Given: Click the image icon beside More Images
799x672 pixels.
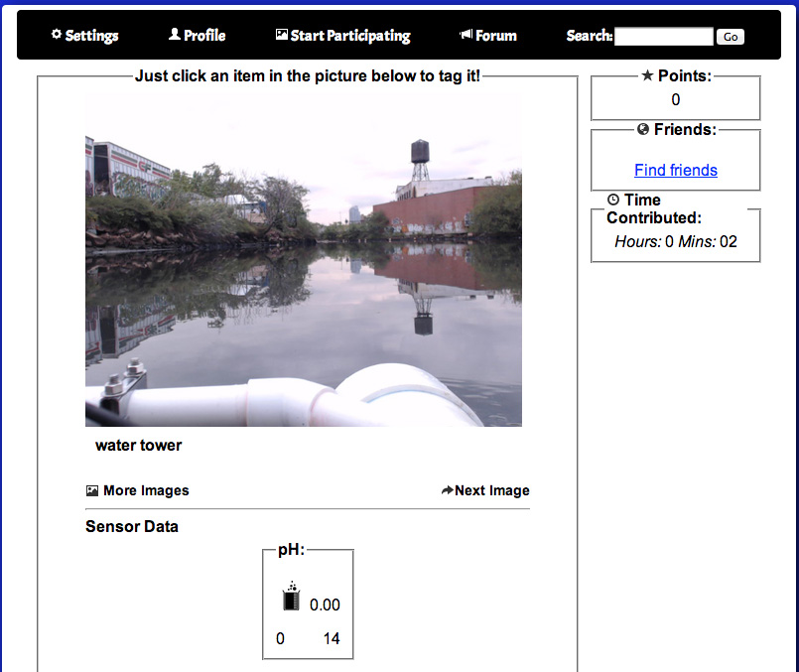Looking at the screenshot, I should [92, 490].
